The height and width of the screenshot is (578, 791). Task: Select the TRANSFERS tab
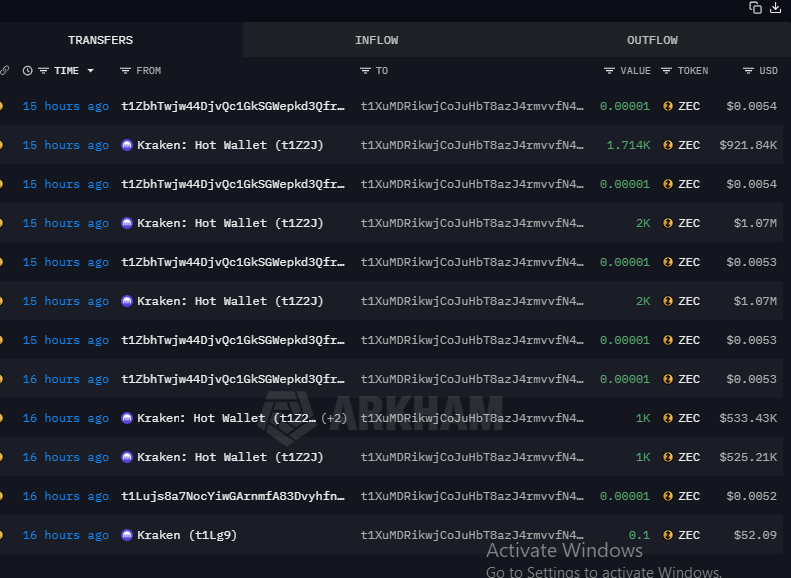pyautogui.click(x=100, y=40)
